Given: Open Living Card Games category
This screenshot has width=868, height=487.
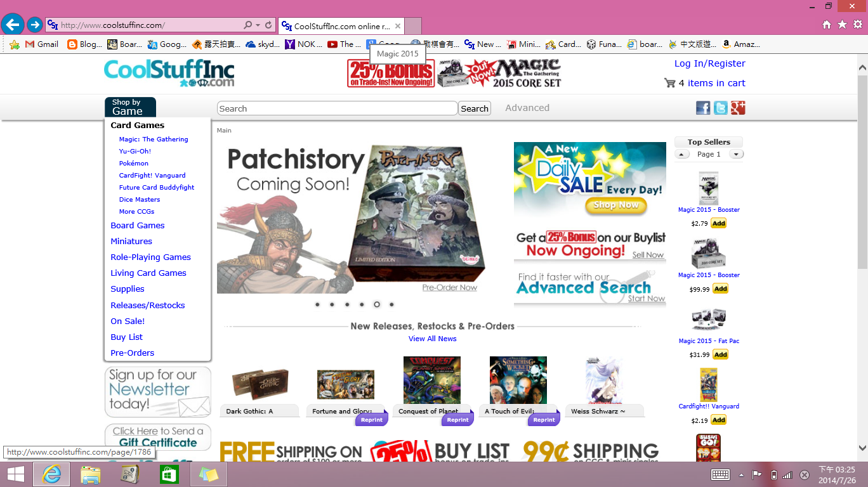Looking at the screenshot, I should coord(148,273).
